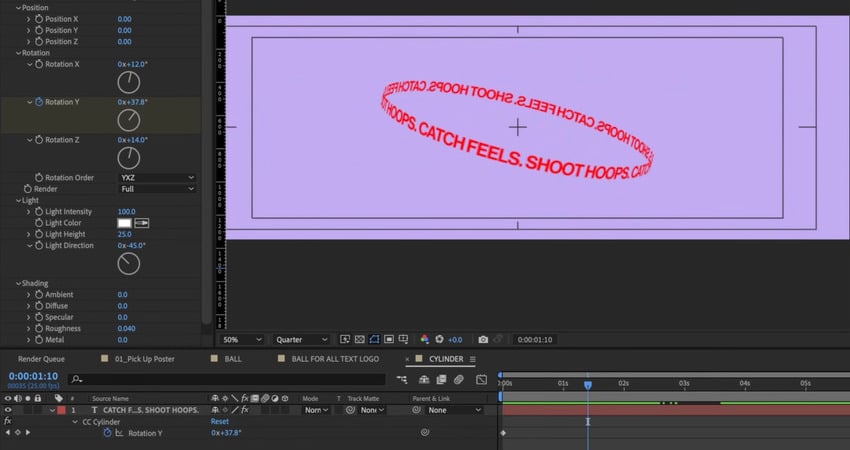This screenshot has height=450, width=850.
Task: Open Show Channel and color management icon
Action: (424, 339)
